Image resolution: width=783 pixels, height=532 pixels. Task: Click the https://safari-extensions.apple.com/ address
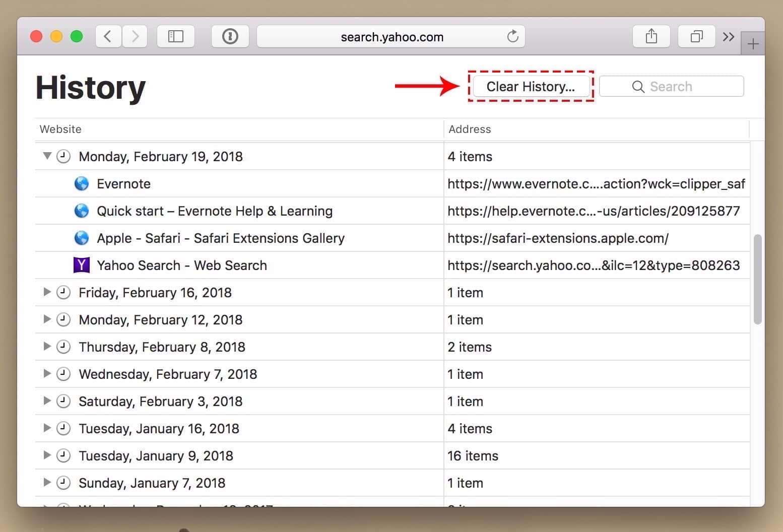coord(558,238)
